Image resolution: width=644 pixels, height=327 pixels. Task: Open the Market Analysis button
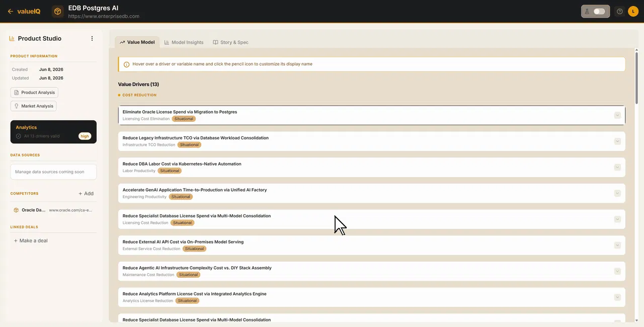point(33,106)
